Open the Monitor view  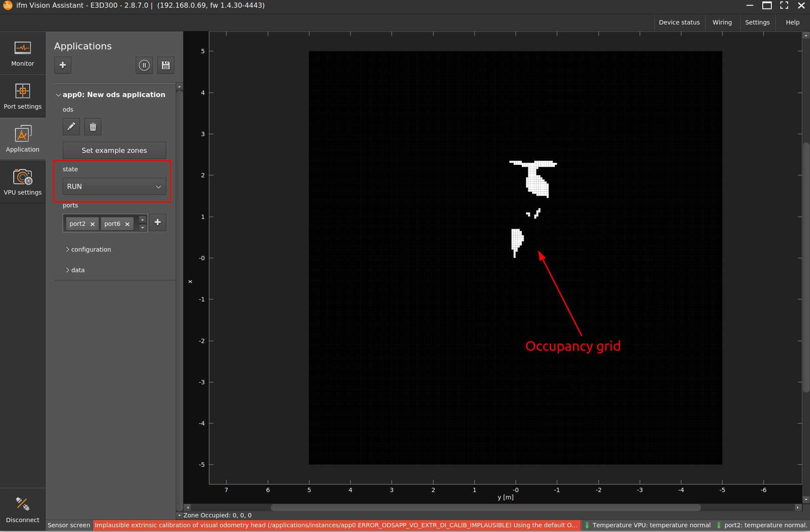[22, 53]
